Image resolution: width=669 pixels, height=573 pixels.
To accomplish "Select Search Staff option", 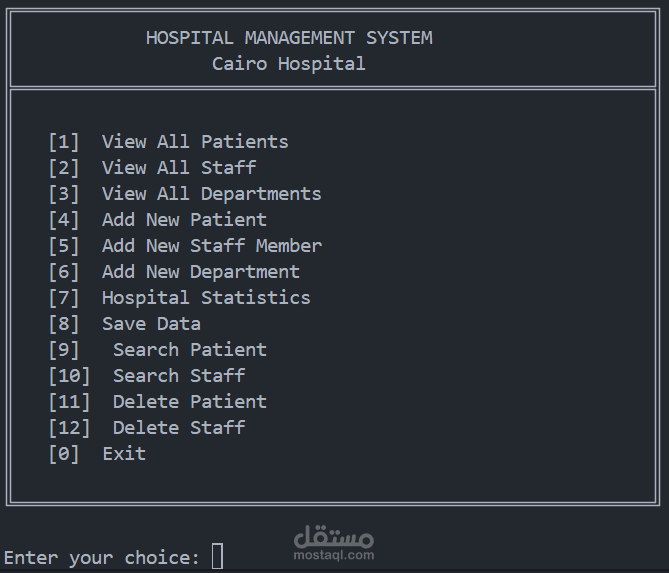I will pos(178,376).
